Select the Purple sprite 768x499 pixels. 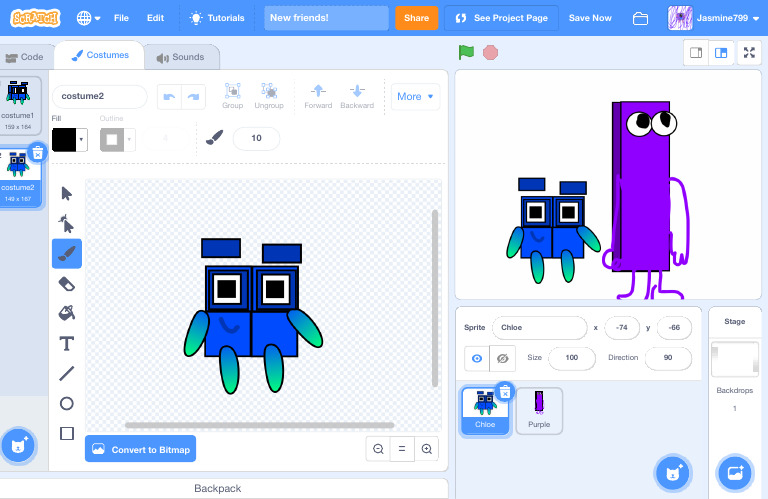tap(539, 410)
